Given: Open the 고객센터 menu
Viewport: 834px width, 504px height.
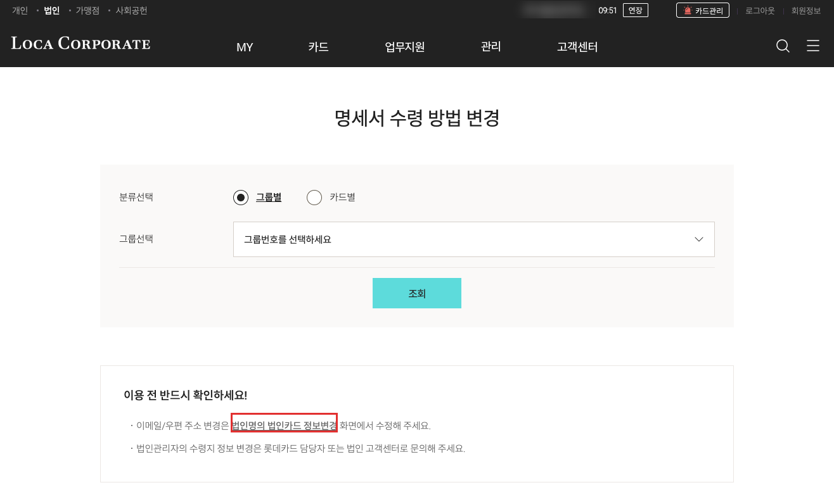Looking at the screenshot, I should tap(577, 47).
